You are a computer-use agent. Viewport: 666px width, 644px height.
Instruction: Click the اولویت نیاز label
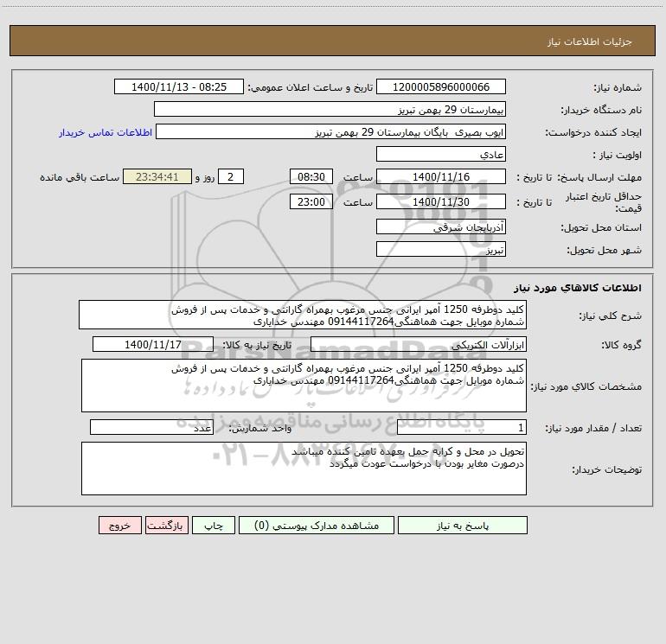tap(618, 155)
